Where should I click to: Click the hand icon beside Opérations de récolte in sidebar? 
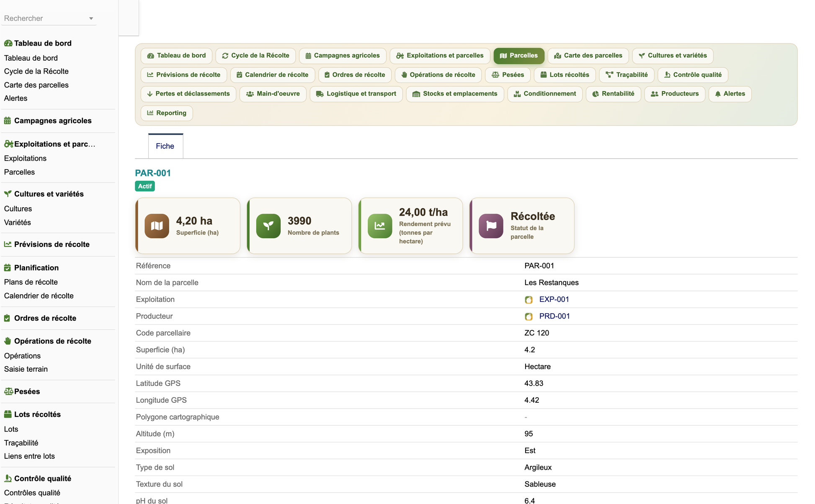(x=8, y=341)
